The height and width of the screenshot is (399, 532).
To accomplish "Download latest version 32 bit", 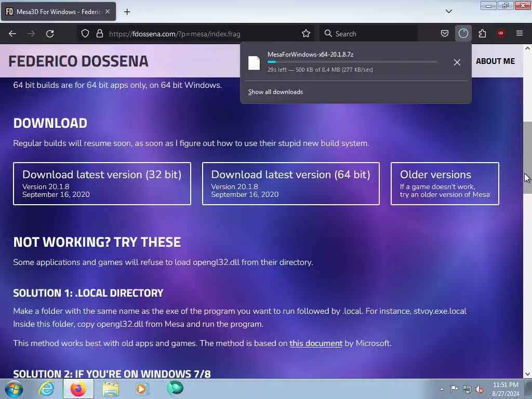I will coord(102,183).
